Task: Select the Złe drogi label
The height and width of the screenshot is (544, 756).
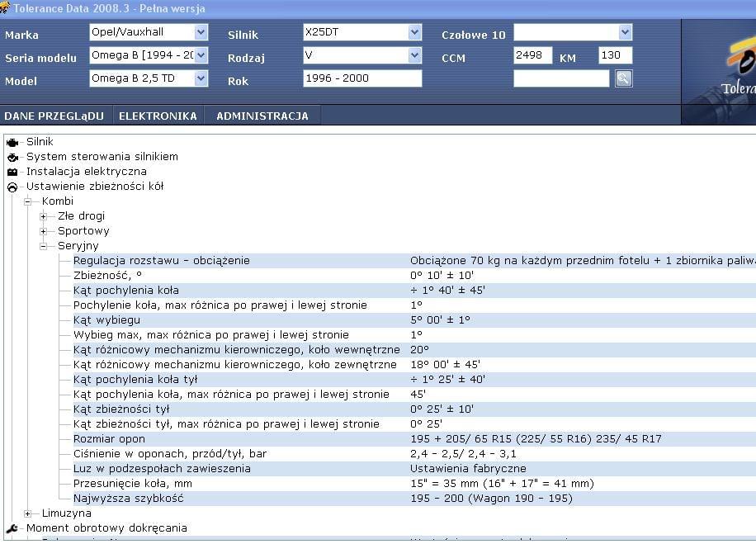Action: coord(81,216)
